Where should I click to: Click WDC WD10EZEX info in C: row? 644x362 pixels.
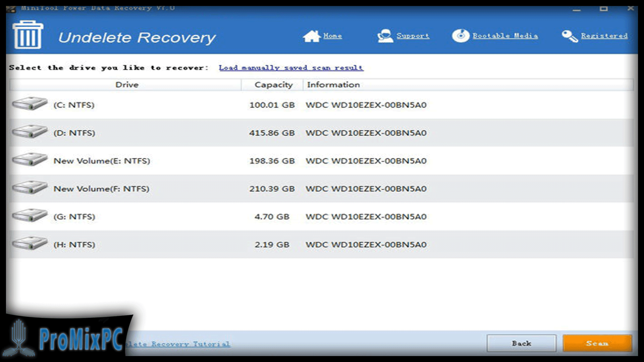(x=366, y=105)
